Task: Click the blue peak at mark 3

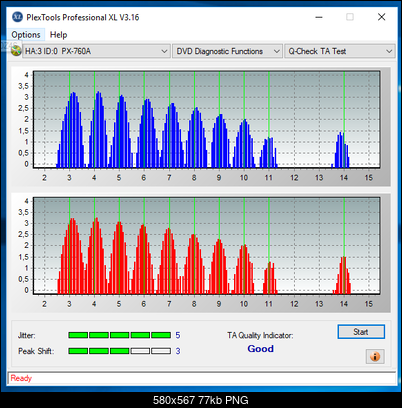Action: click(72, 130)
